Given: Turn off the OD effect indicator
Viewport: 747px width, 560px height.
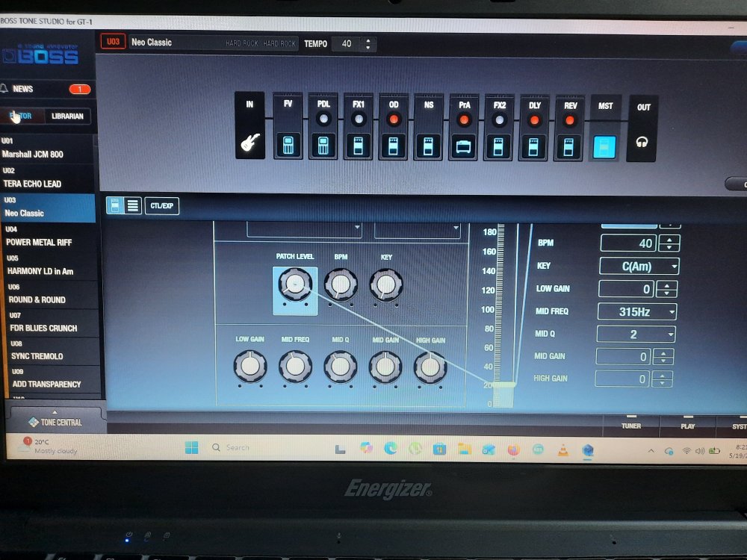Looking at the screenshot, I should tap(394, 119).
